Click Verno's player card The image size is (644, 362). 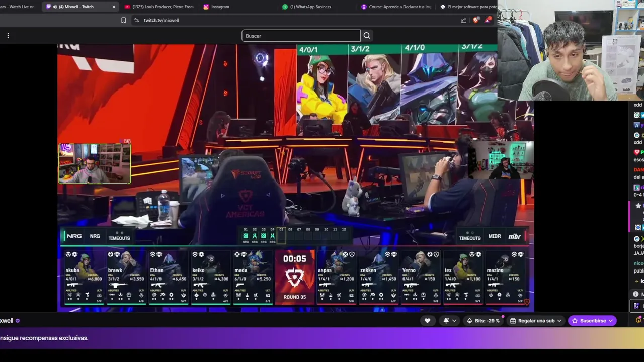click(421, 278)
